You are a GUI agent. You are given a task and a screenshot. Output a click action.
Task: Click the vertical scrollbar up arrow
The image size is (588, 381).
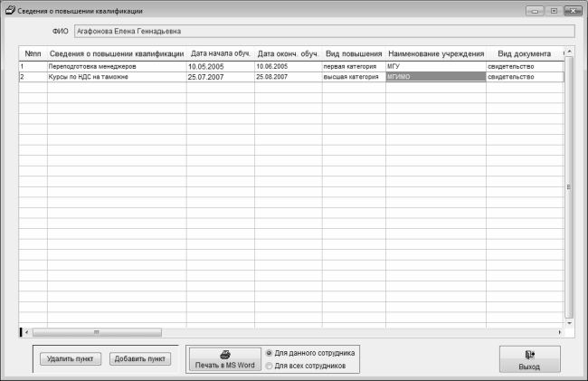tap(569, 52)
